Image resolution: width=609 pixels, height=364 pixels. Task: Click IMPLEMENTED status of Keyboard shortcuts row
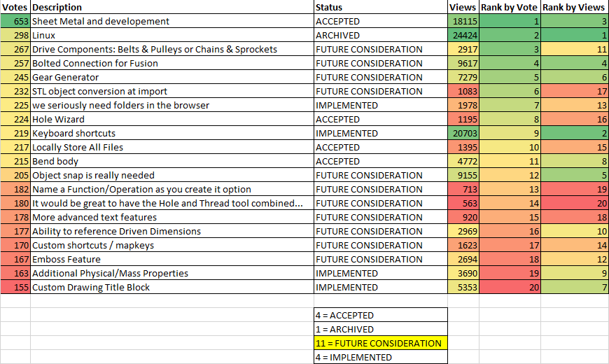coord(381,133)
